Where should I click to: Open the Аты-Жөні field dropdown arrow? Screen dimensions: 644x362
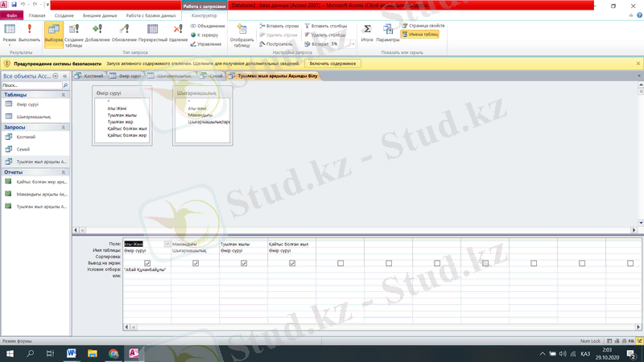pyautogui.click(x=167, y=244)
